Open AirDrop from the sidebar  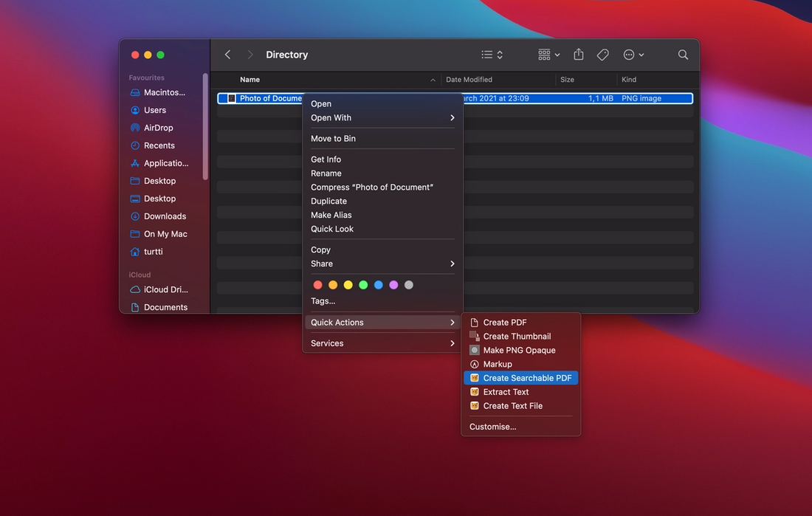158,128
